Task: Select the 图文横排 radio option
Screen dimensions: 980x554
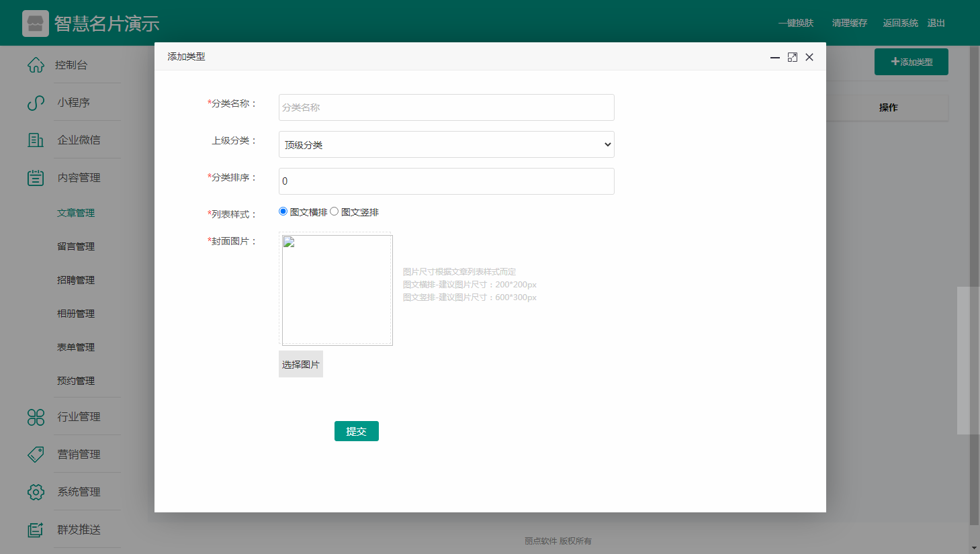Action: point(283,212)
